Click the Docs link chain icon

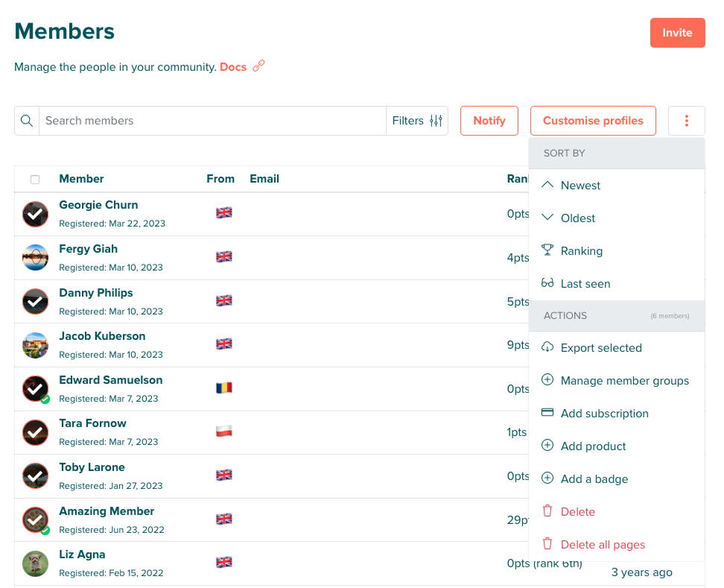click(x=258, y=66)
